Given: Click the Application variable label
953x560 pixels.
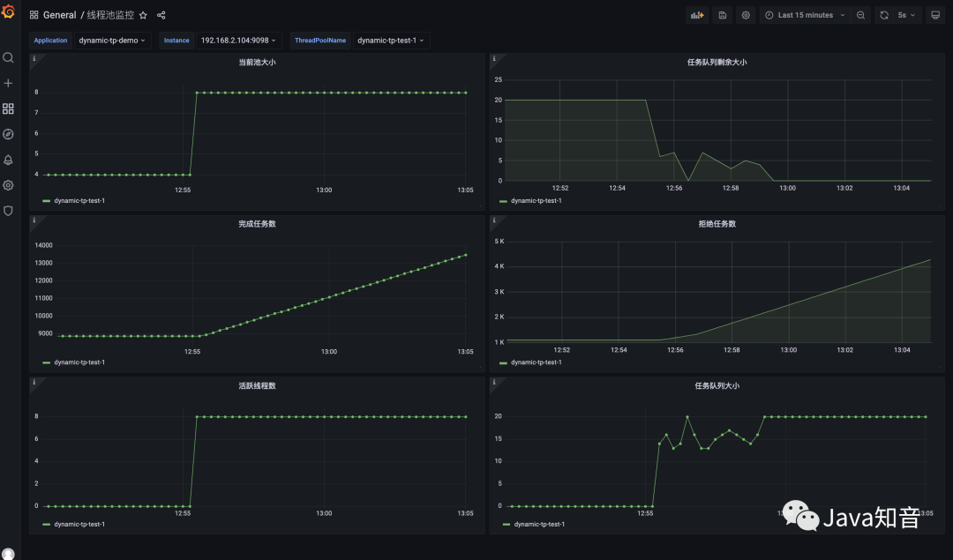Looking at the screenshot, I should pos(50,41).
